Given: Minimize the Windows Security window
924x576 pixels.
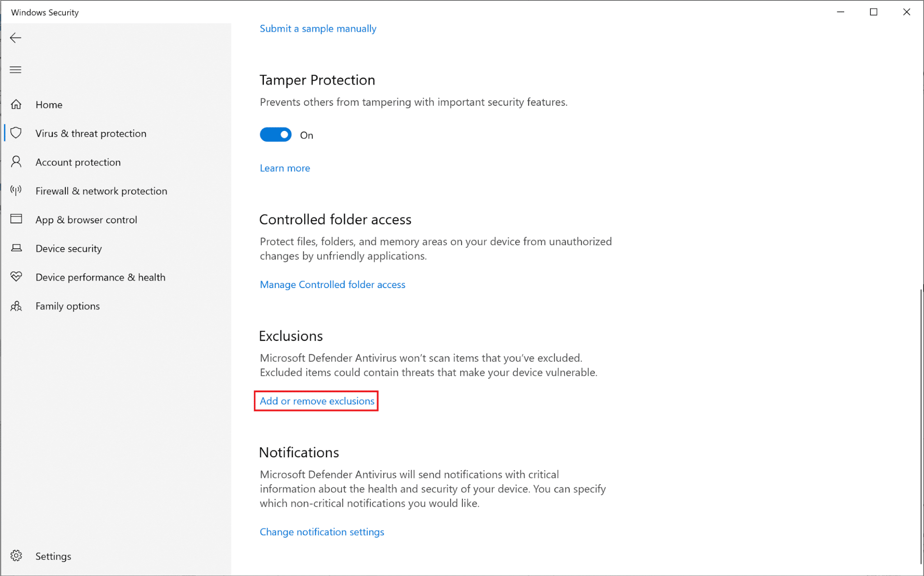Looking at the screenshot, I should click(x=841, y=12).
